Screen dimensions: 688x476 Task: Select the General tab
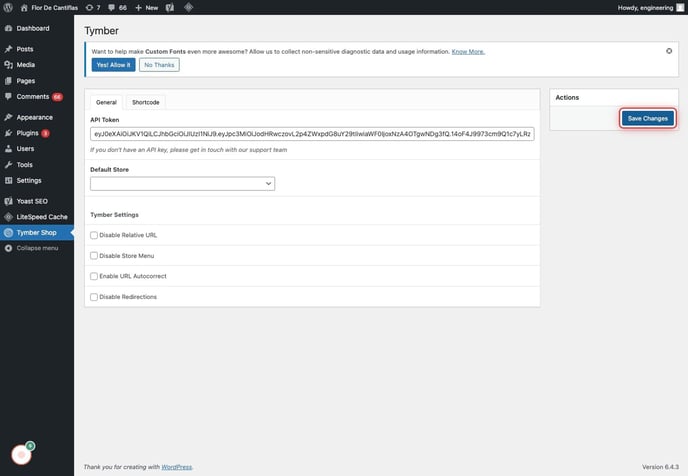[x=106, y=102]
